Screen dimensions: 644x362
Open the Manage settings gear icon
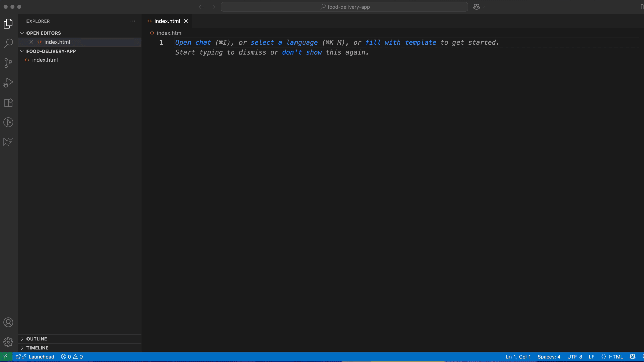coord(8,342)
